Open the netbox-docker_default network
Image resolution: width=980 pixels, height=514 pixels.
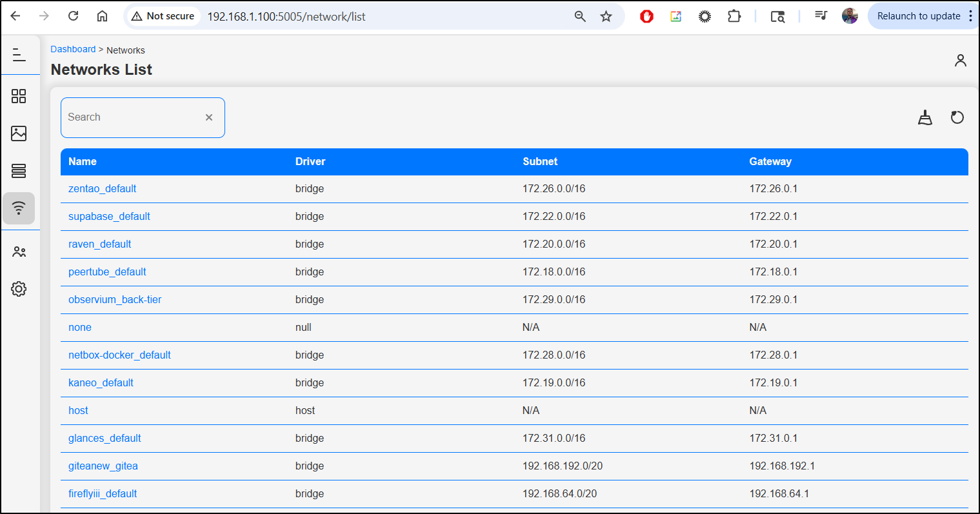(119, 355)
